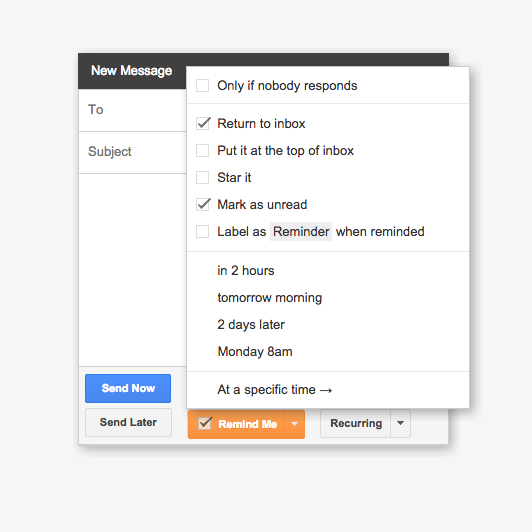Image resolution: width=532 pixels, height=532 pixels.
Task: Click the Send Later button
Action: click(x=128, y=422)
